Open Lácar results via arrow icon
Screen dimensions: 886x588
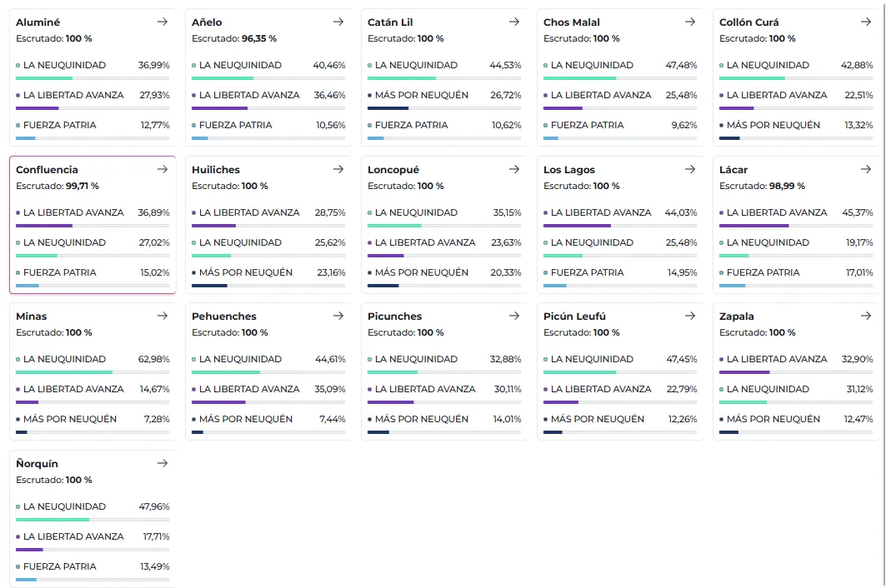(866, 169)
